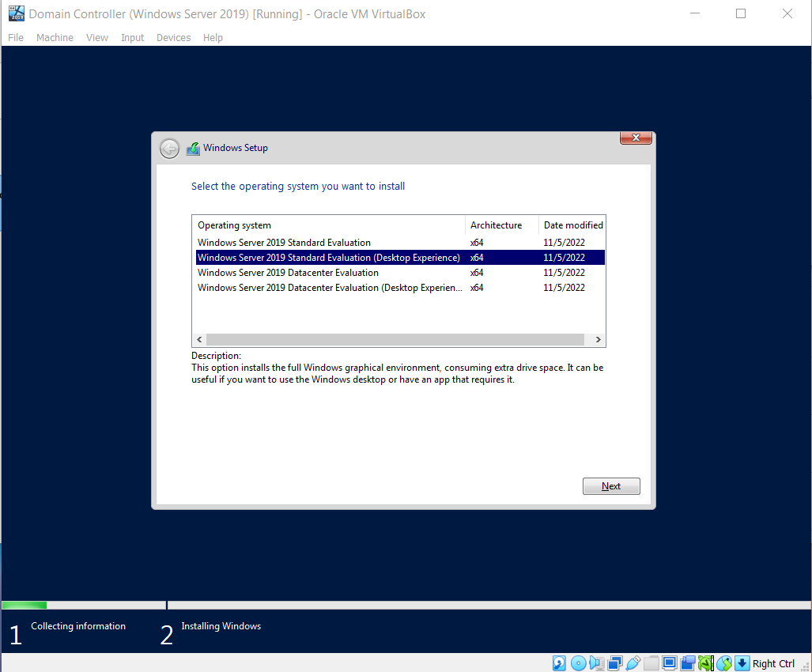
Task: Click the back arrow in Windows Setup
Action: point(168,148)
